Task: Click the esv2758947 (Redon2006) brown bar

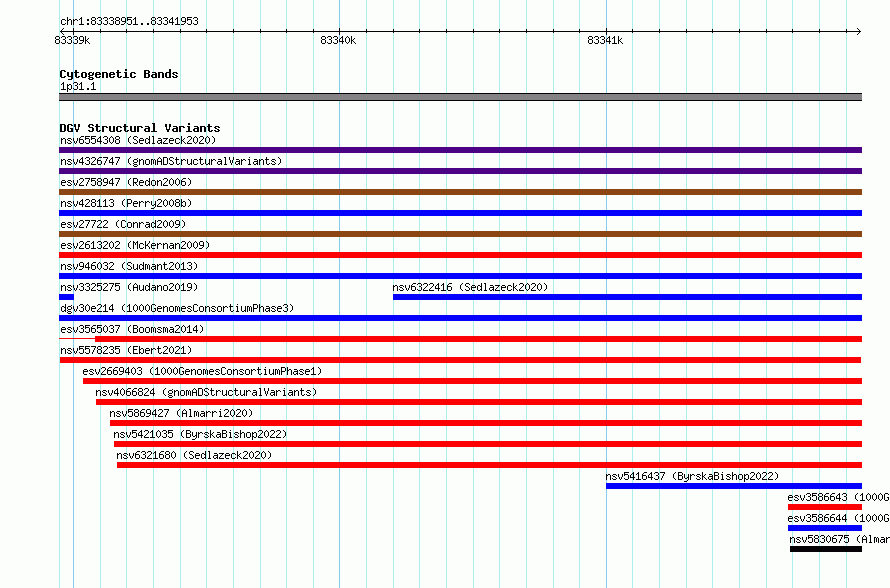Action: (x=460, y=192)
